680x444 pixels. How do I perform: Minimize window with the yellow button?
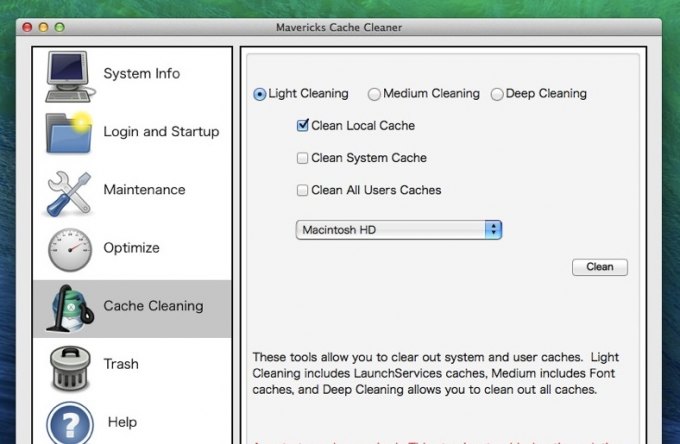43,27
